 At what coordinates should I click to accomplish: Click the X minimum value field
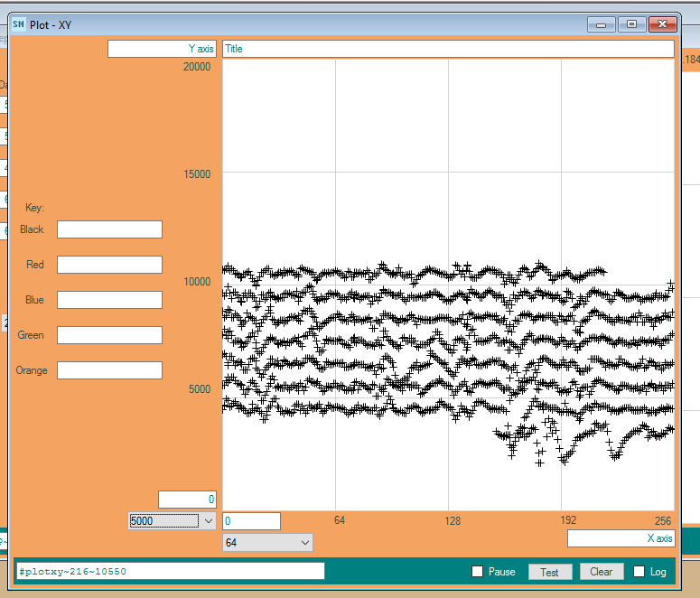[x=251, y=521]
